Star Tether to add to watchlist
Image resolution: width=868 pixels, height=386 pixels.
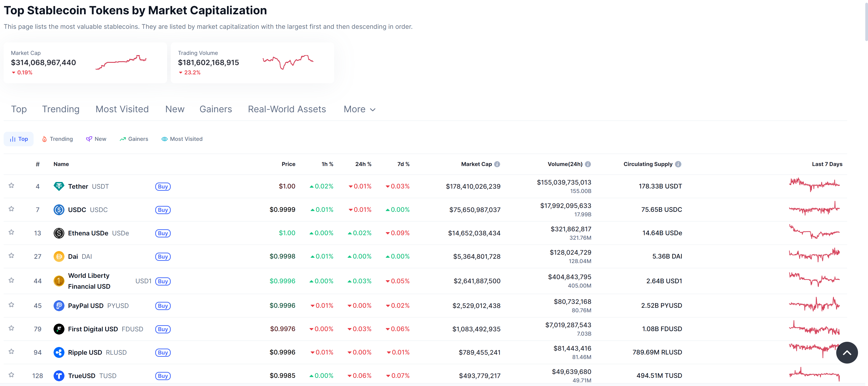coord(11,186)
